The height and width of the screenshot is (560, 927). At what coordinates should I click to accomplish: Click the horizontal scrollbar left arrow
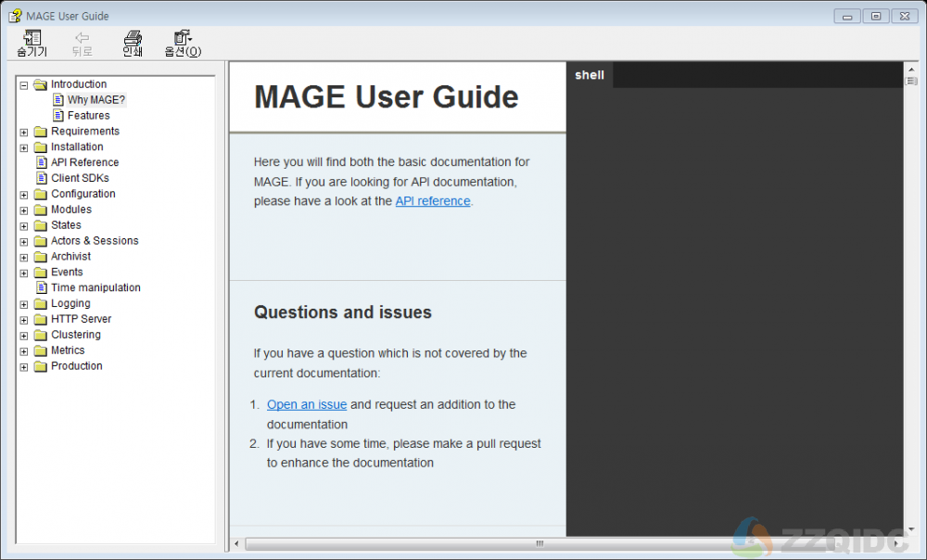(237, 543)
